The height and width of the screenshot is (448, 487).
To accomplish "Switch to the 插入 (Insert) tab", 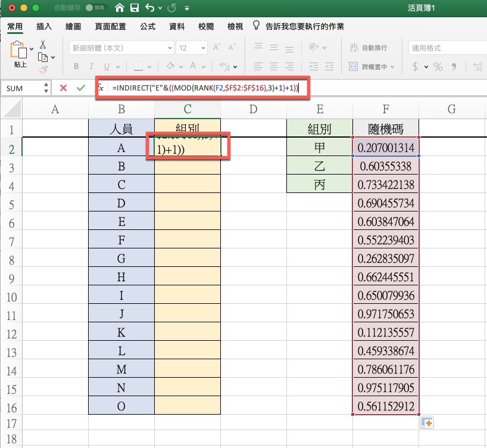I will 44,26.
